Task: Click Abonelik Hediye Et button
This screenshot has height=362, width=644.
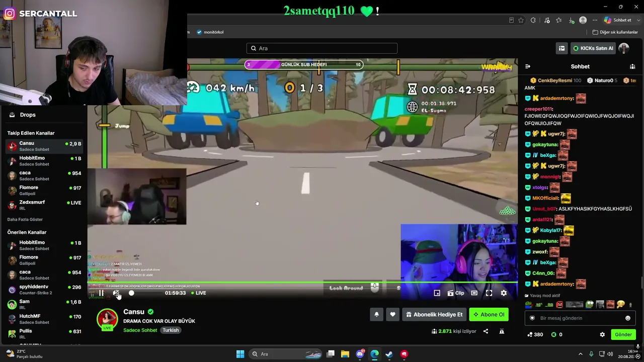Action: click(x=434, y=315)
